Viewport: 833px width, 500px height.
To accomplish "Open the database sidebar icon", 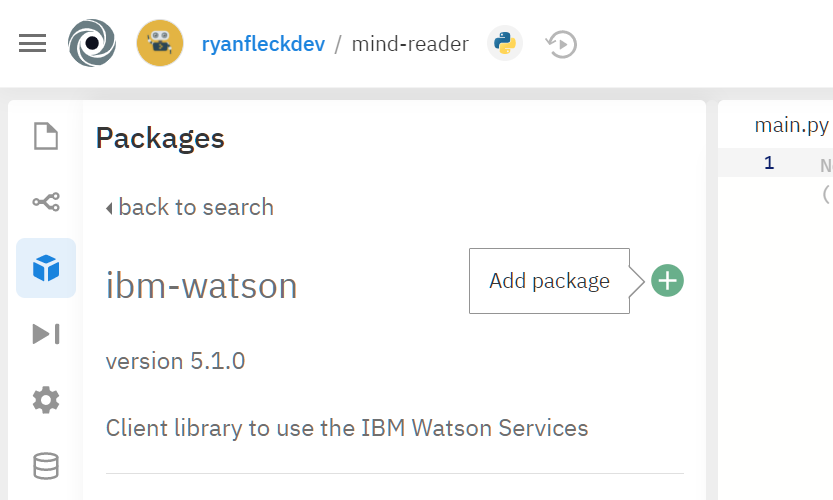I will 46,466.
